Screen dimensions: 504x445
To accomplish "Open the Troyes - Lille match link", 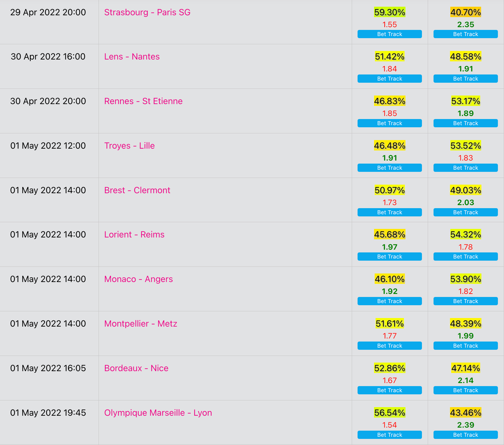I will [x=129, y=146].
